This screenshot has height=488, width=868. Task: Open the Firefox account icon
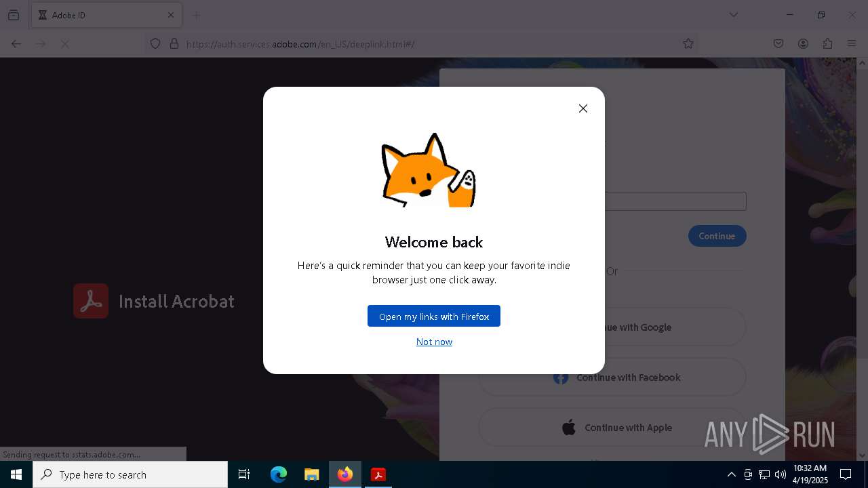click(x=803, y=43)
